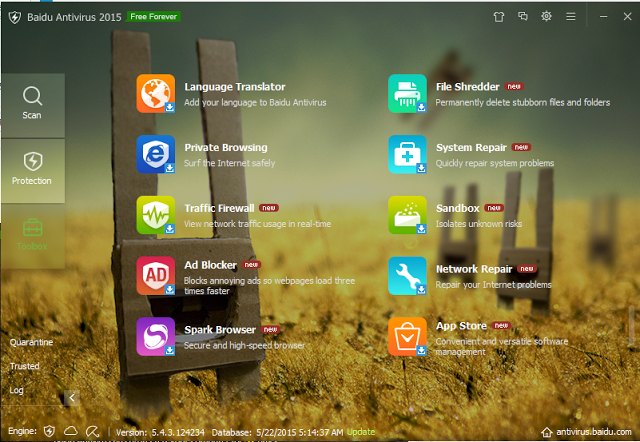Click the Language Translator title text
The width and height of the screenshot is (640, 442).
click(235, 87)
